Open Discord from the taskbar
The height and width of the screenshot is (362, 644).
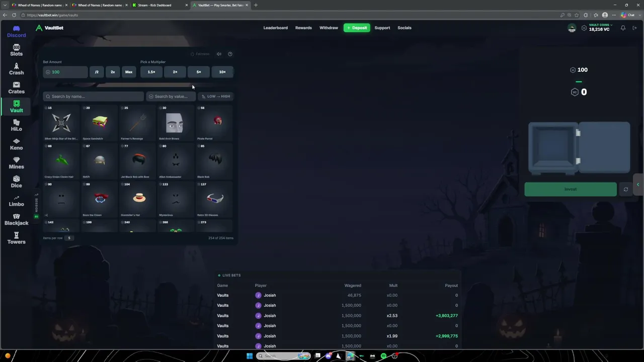tap(328, 356)
